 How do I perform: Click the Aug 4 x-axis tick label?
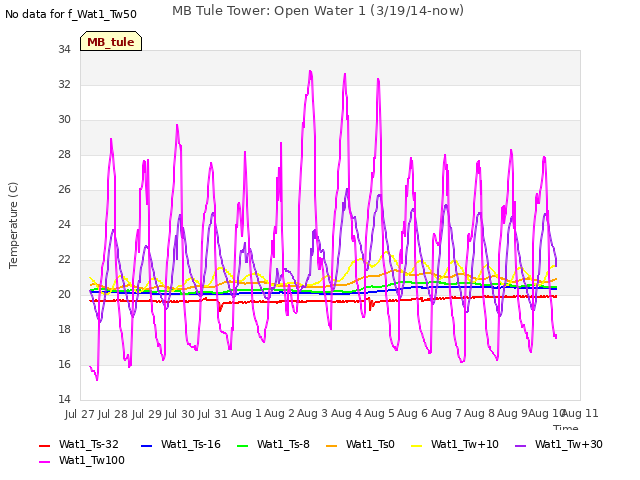346,413
